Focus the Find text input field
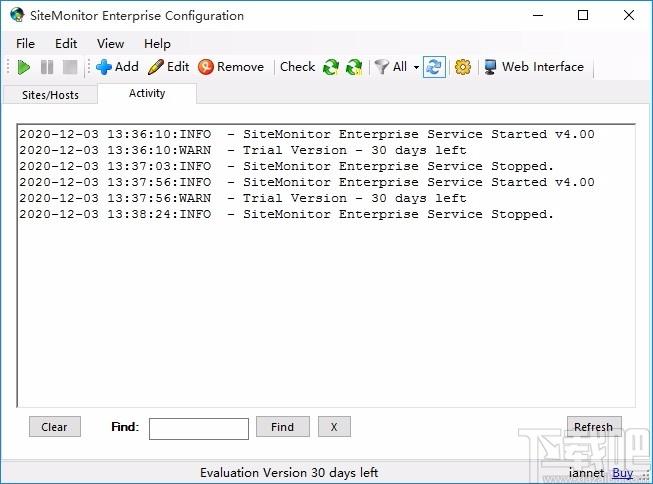This screenshot has height=484, width=653. (x=198, y=428)
